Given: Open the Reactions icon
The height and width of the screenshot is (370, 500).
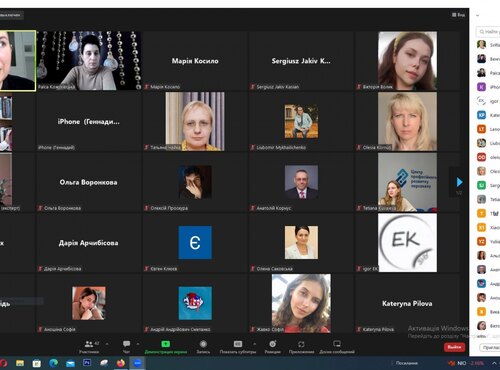Looking at the screenshot, I should pos(273,344).
